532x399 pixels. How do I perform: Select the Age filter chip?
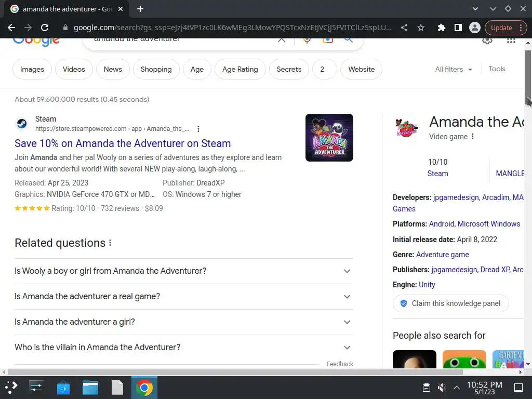197,69
